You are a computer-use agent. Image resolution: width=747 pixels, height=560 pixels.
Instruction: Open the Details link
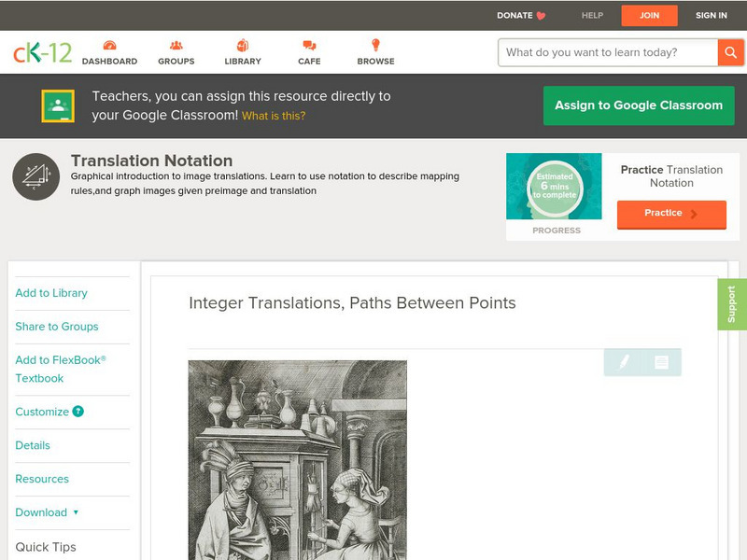(x=33, y=445)
